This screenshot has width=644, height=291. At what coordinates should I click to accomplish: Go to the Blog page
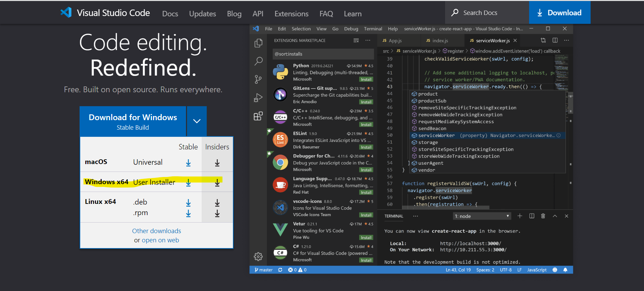click(x=234, y=14)
